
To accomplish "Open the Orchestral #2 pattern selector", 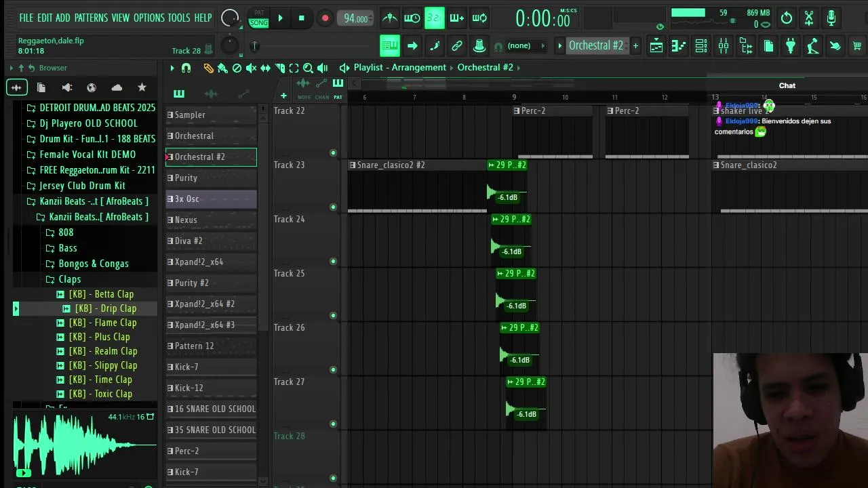I will coord(595,45).
